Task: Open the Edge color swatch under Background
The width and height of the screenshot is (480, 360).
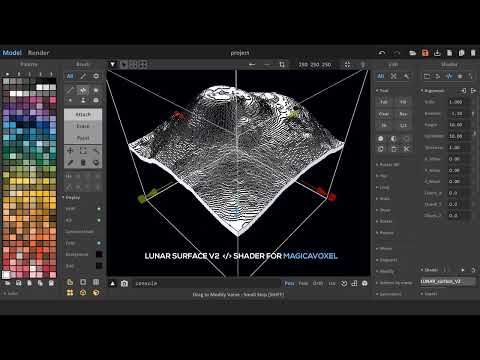Action: point(99,266)
